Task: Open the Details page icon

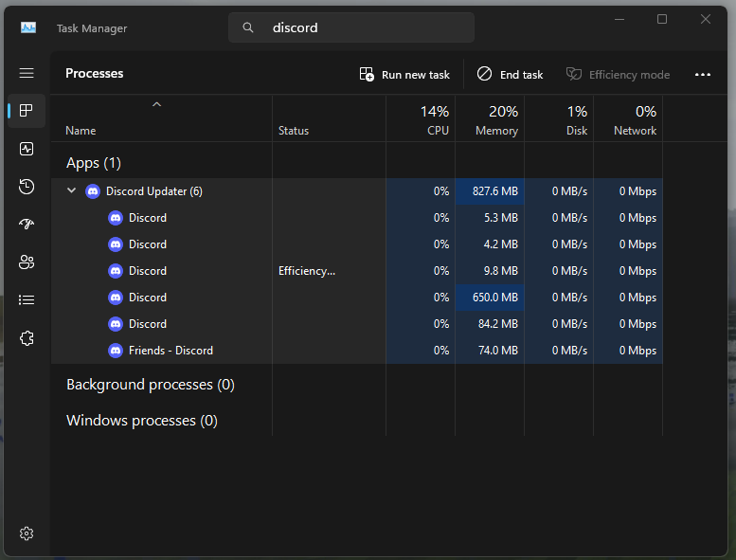Action: [x=27, y=299]
